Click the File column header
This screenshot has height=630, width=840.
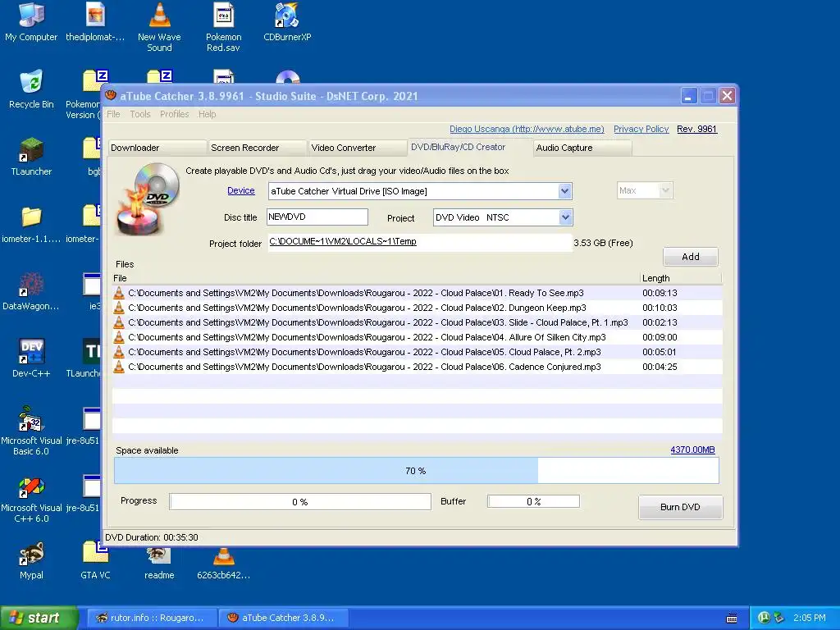point(376,278)
